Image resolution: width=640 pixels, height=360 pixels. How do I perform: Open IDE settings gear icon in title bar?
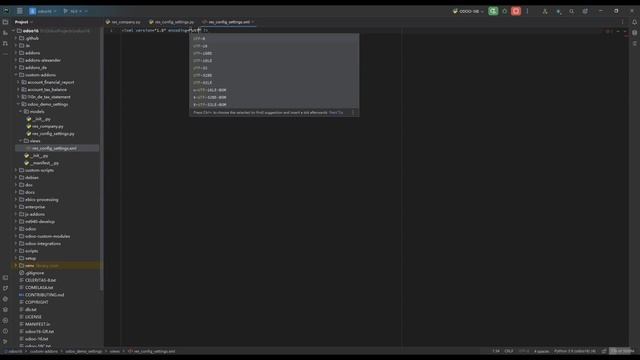pos(585,11)
